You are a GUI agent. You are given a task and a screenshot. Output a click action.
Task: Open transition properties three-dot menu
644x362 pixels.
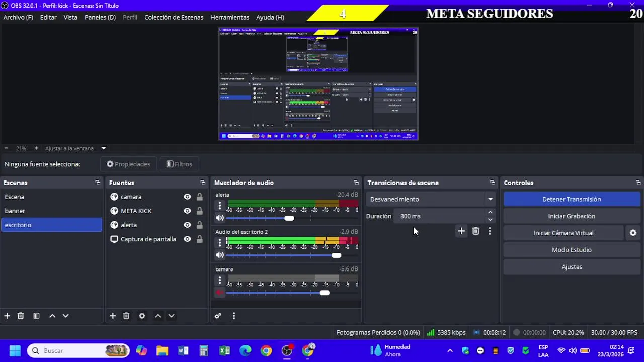click(x=490, y=231)
